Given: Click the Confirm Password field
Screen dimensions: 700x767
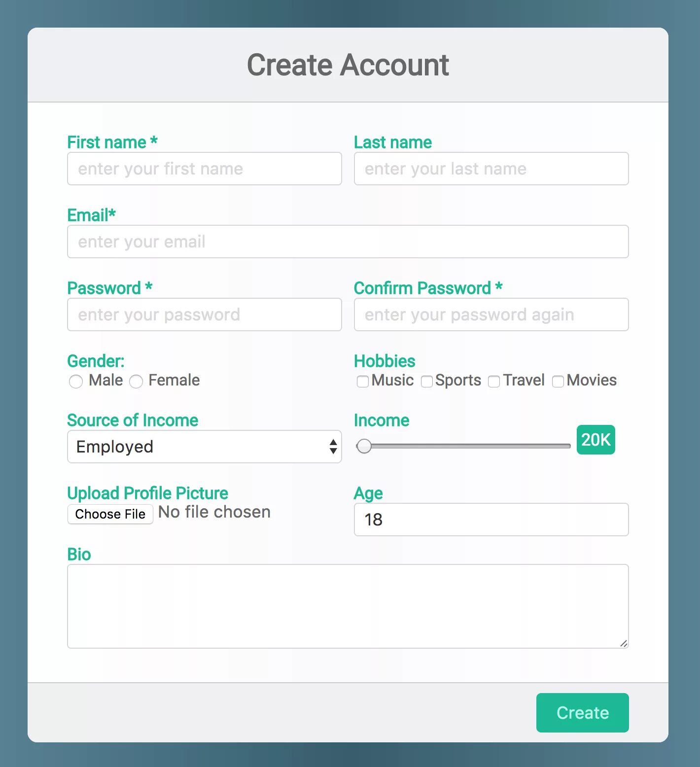Looking at the screenshot, I should (491, 314).
